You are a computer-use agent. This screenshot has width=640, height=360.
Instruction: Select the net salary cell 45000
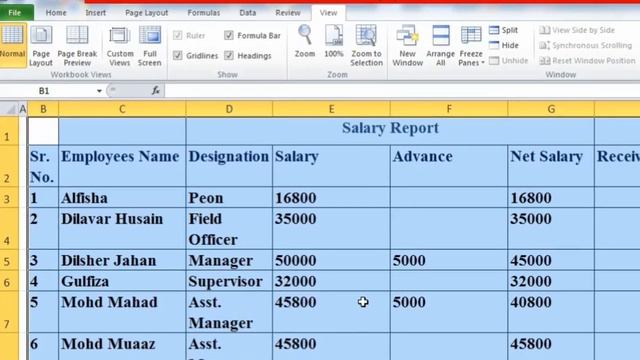click(551, 260)
